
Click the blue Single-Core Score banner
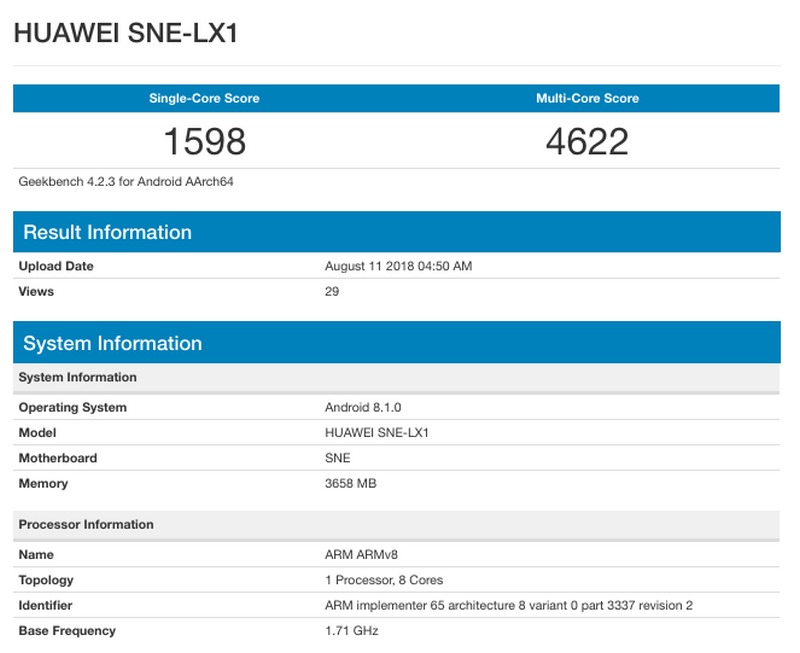pos(205,98)
